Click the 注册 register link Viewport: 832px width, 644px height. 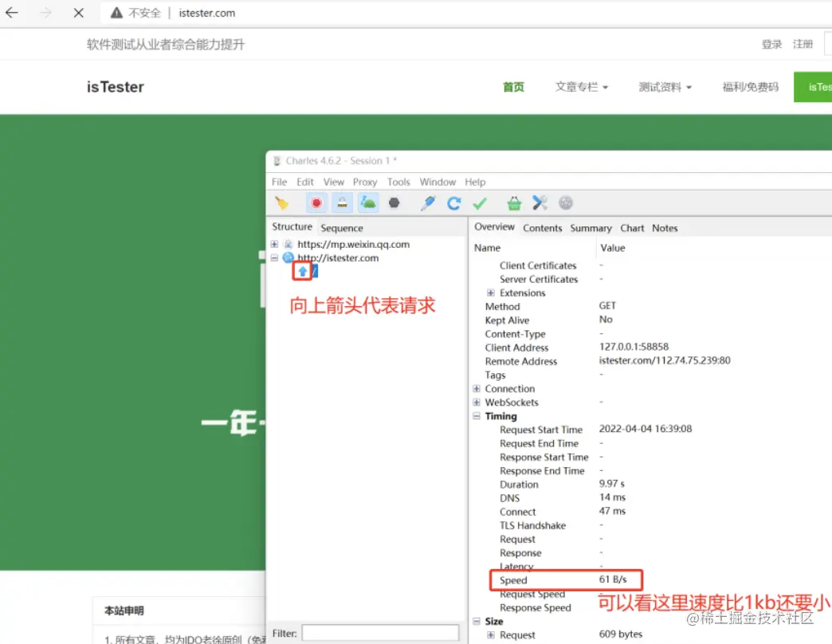coord(803,44)
